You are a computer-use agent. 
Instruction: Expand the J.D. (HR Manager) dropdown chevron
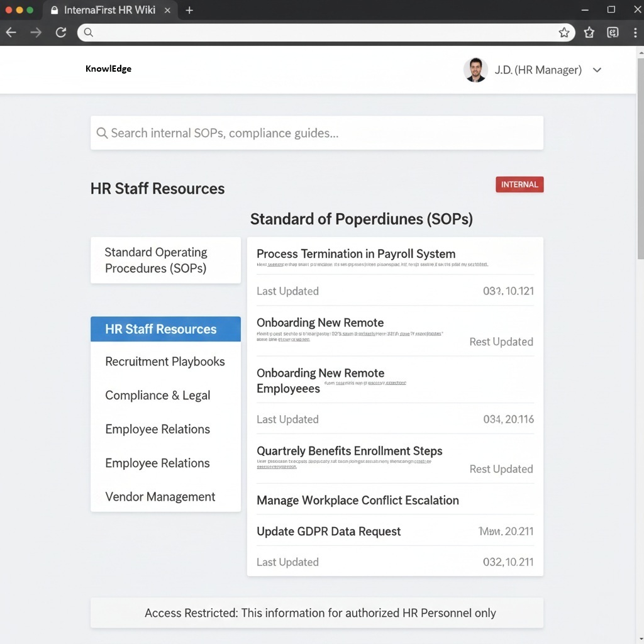click(597, 70)
